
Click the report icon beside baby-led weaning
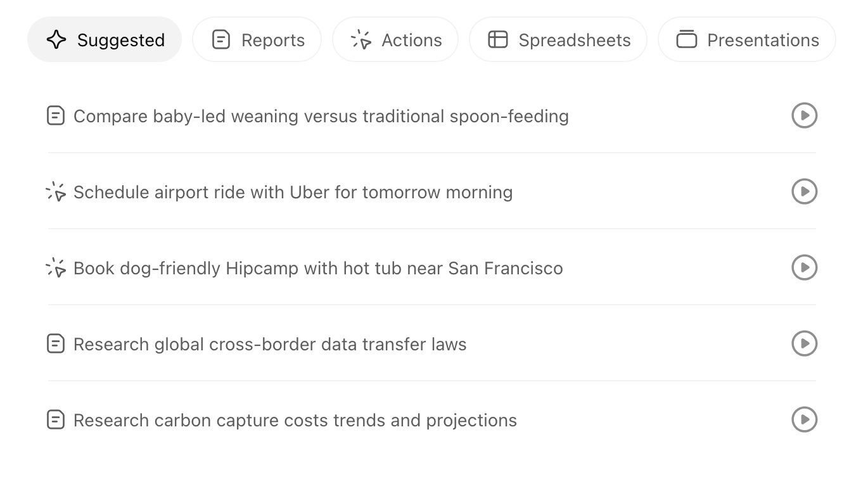click(56, 116)
